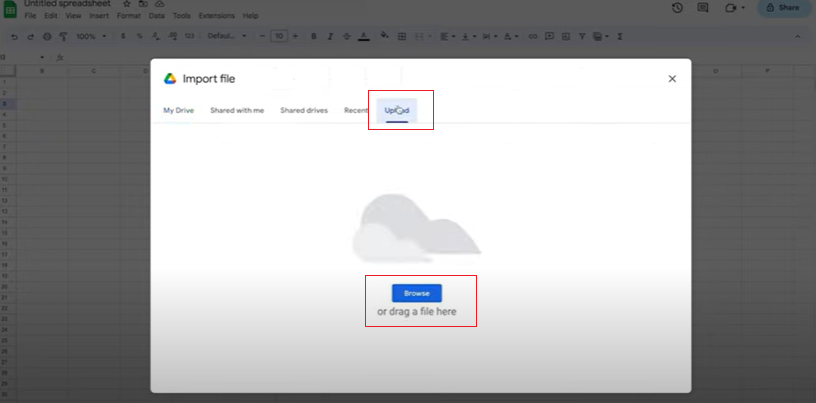This screenshot has width=816, height=403.
Task: Click the Insert chart icon
Action: [x=566, y=36]
